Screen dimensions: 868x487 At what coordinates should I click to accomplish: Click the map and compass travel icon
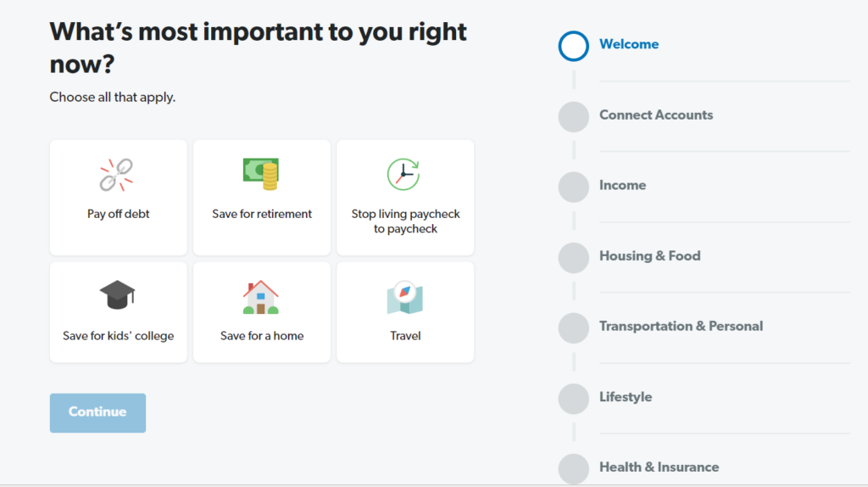click(x=404, y=298)
